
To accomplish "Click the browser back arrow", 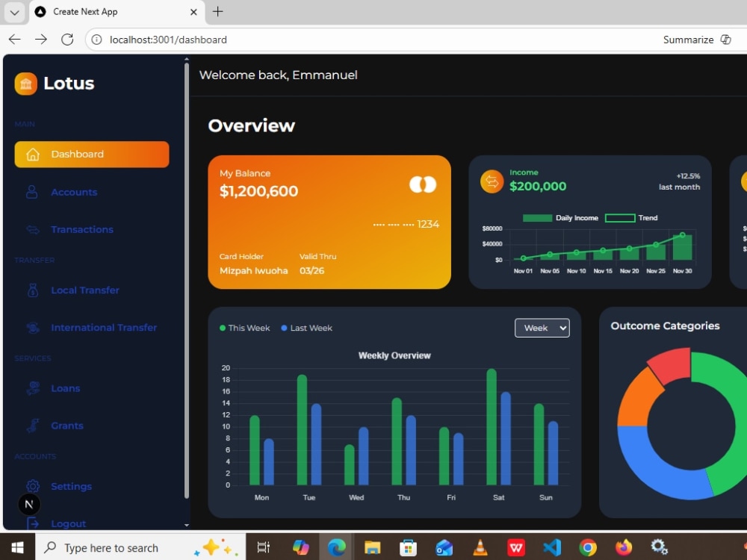I will (x=15, y=40).
